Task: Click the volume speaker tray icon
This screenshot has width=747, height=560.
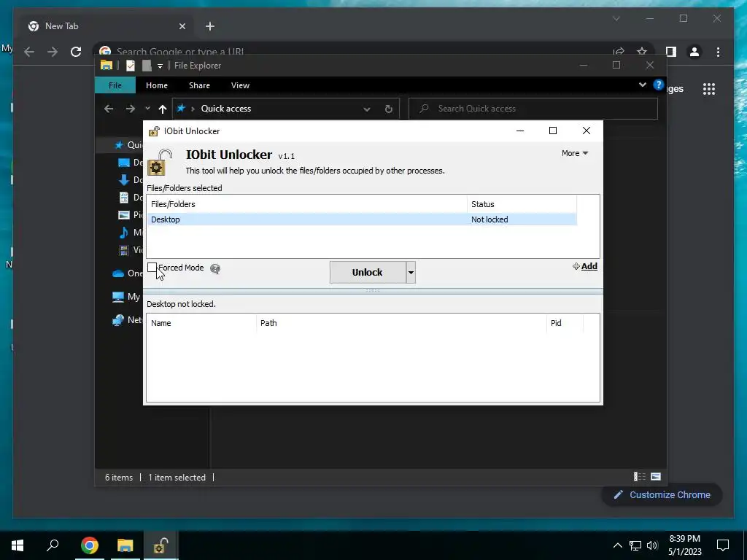Action: coord(652,545)
